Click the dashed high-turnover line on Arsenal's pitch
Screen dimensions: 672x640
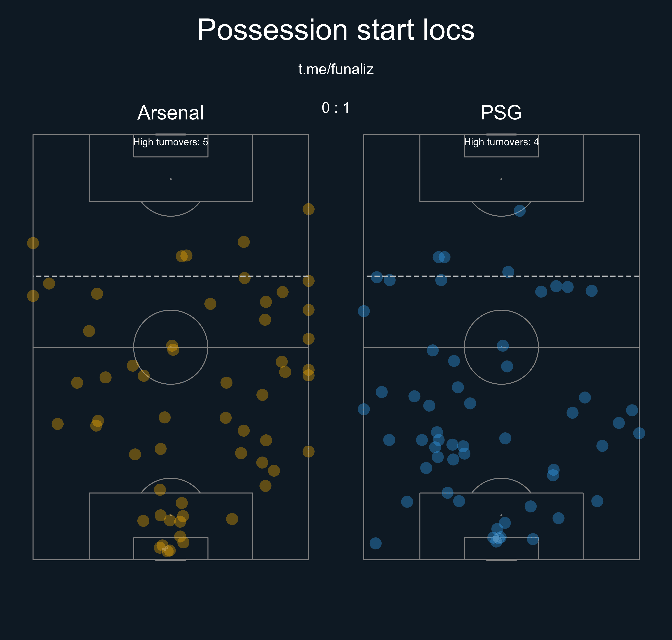pos(170,276)
